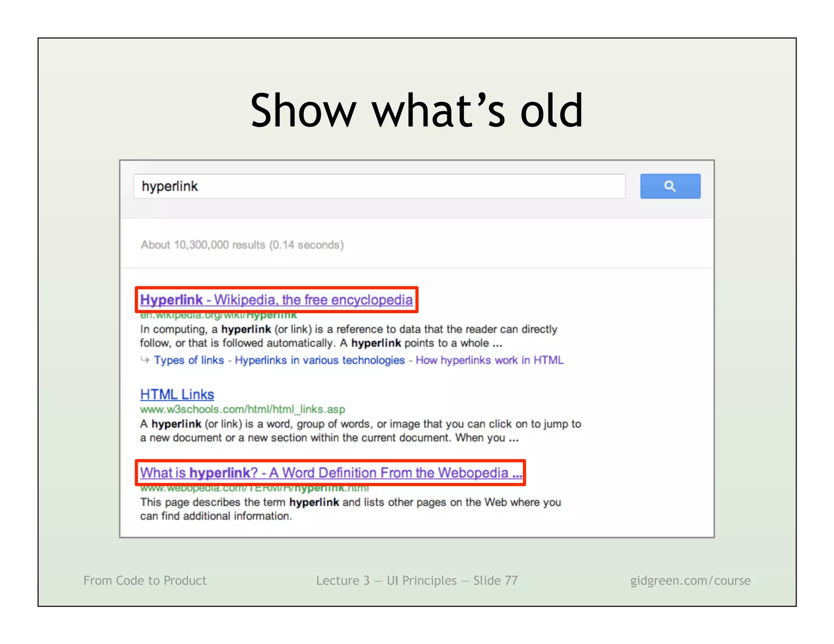Click the 'Show what's old' slide title
The image size is (834, 644).
click(417, 110)
